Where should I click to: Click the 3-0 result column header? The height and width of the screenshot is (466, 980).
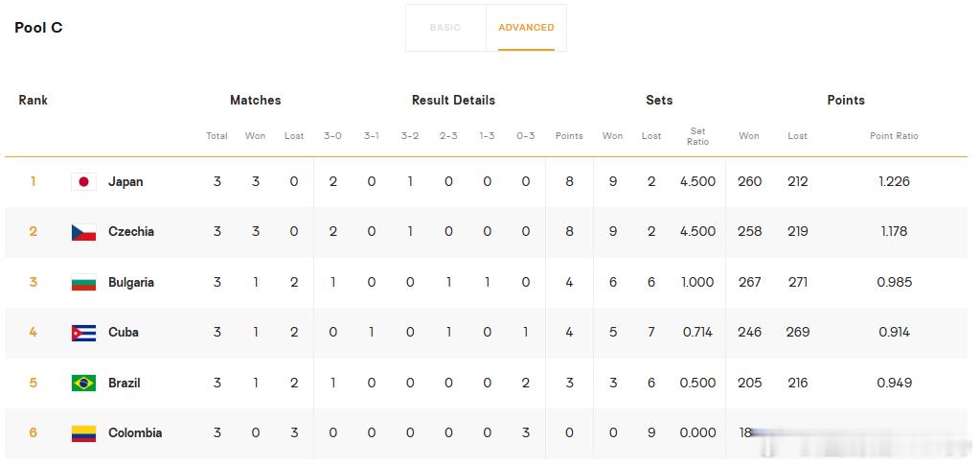pos(332,136)
